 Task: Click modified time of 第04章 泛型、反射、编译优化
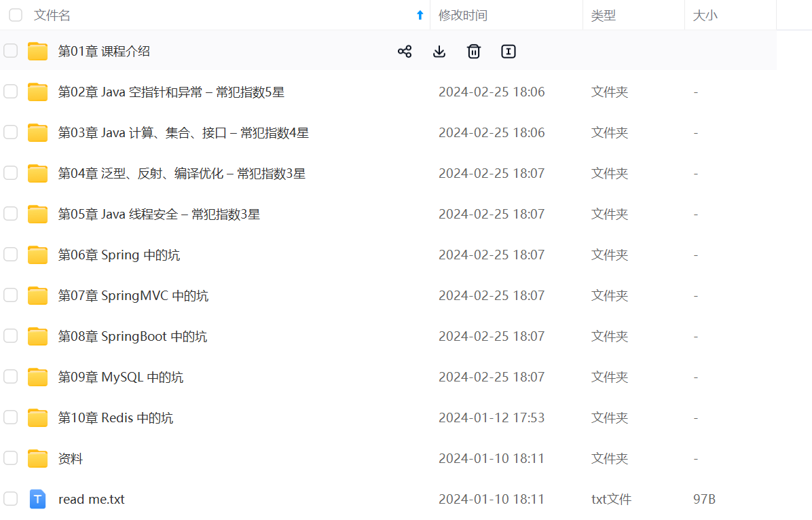click(x=492, y=174)
